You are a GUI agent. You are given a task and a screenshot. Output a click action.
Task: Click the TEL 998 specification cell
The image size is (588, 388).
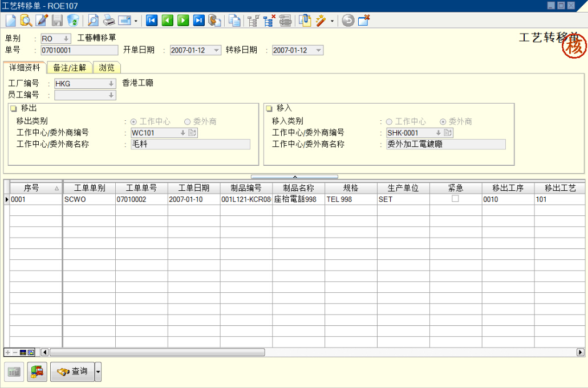(x=351, y=199)
